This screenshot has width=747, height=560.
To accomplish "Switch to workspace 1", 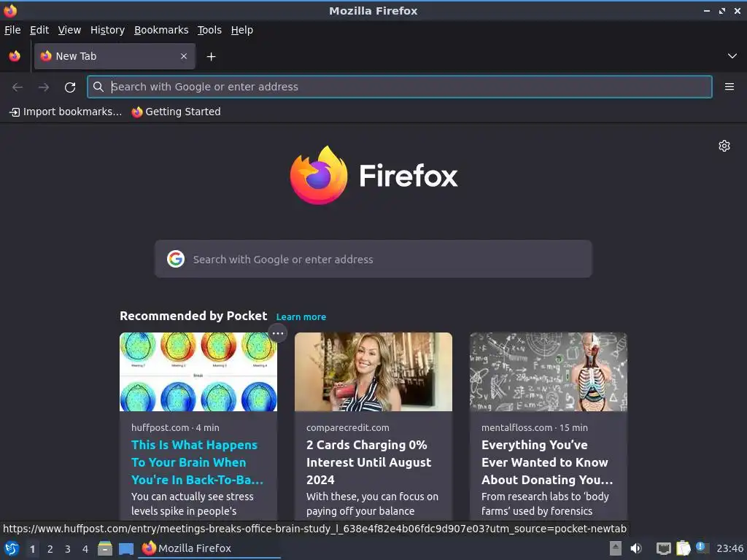I will click(32, 549).
